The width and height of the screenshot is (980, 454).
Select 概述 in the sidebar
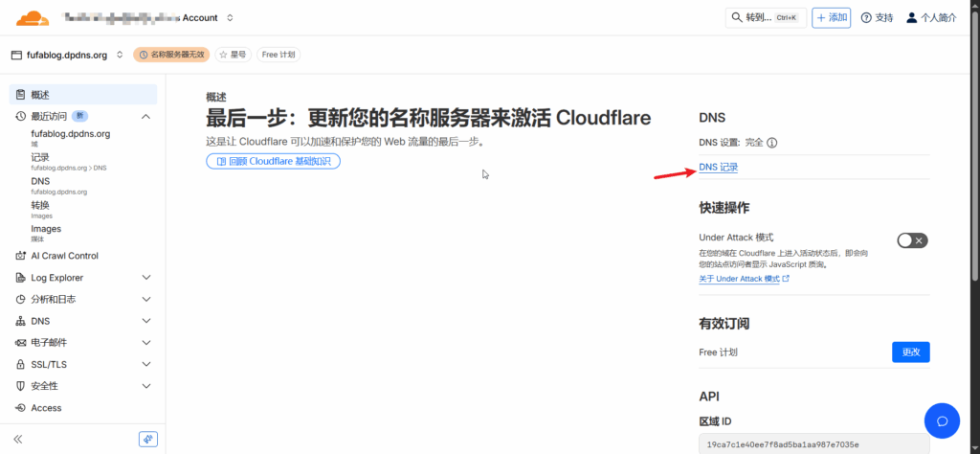[40, 95]
